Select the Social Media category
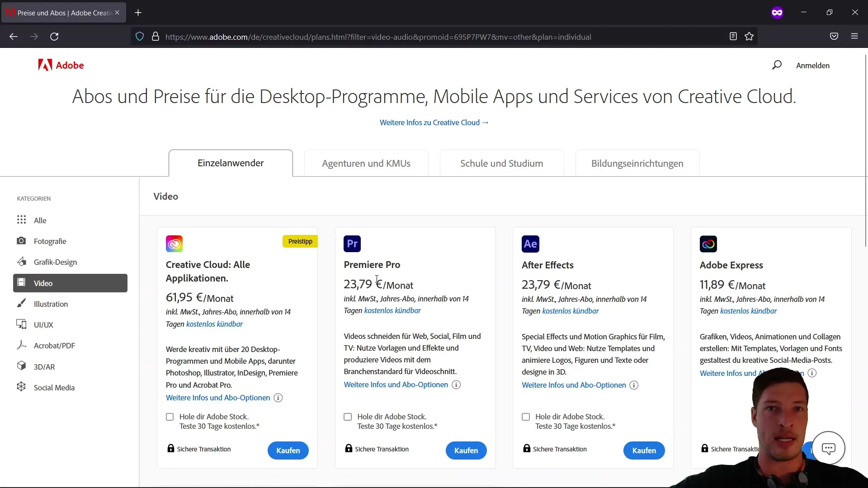The width and height of the screenshot is (868, 488). pyautogui.click(x=70, y=387)
